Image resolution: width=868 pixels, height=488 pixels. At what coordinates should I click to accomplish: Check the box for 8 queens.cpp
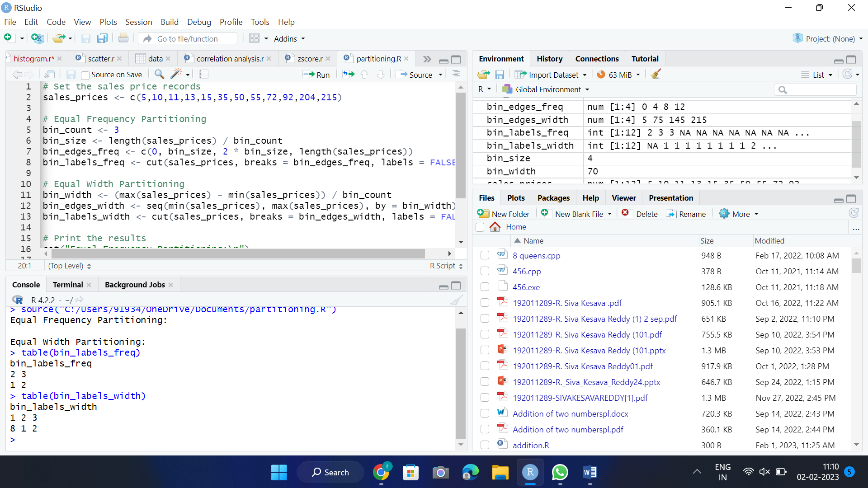pos(485,255)
